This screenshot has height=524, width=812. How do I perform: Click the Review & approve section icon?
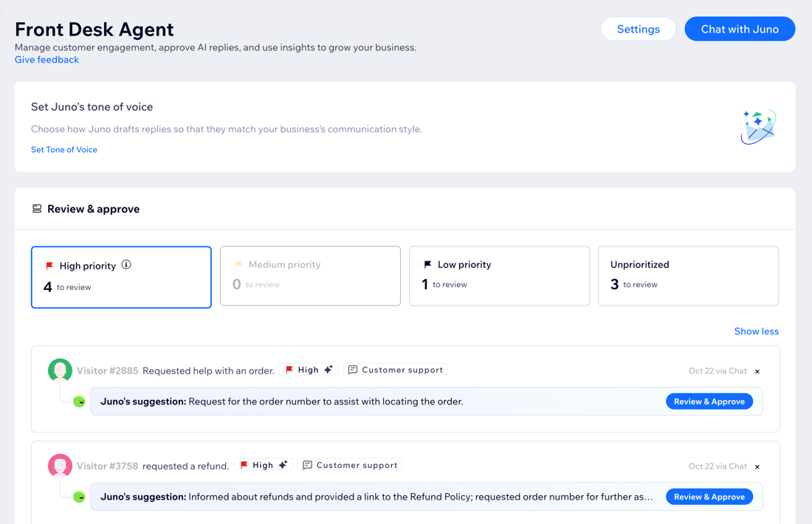(x=37, y=209)
